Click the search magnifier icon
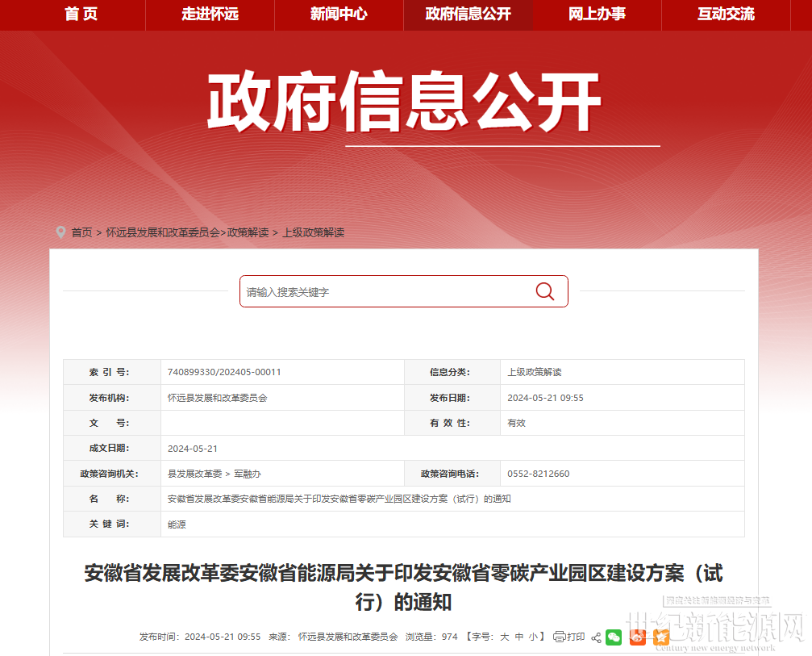812x656 pixels. pos(545,291)
